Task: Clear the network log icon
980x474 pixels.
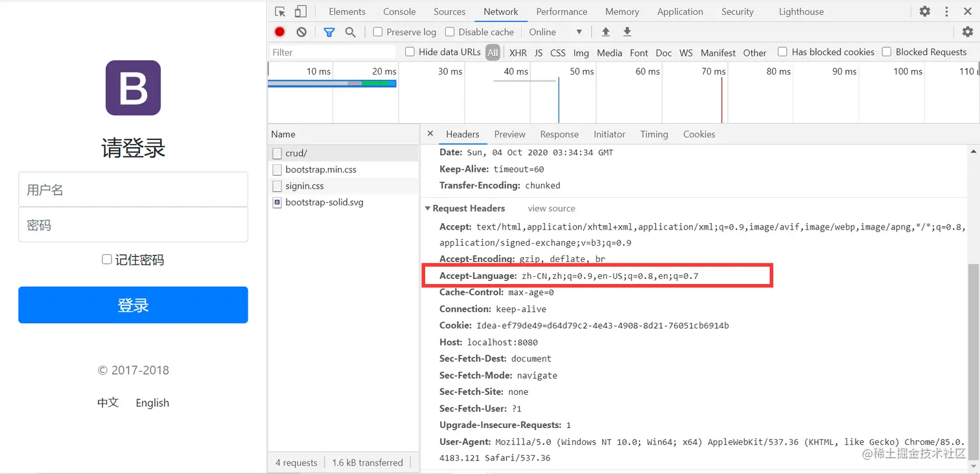Action: click(301, 32)
